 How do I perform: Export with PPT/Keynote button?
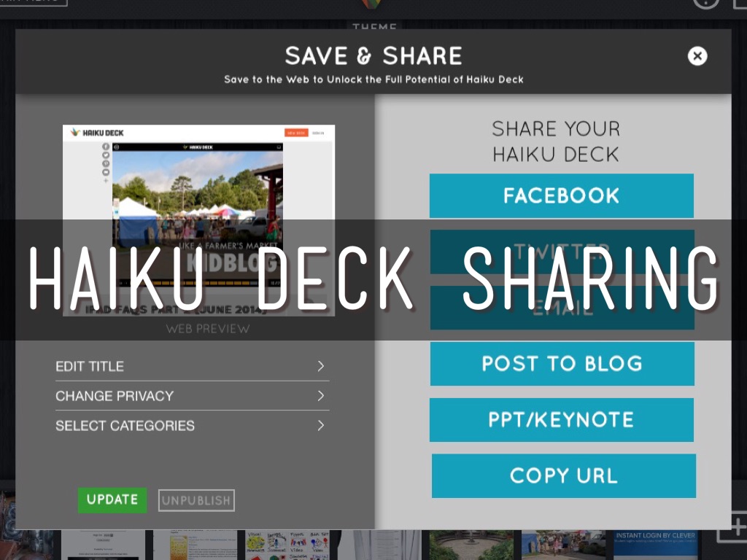point(562,420)
